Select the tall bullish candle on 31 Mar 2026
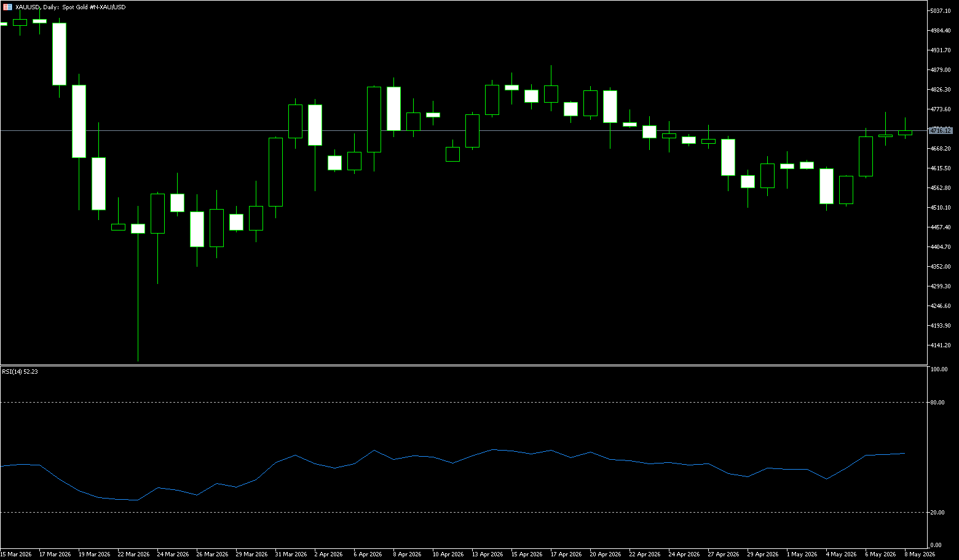The width and height of the screenshot is (959, 560). (x=275, y=172)
